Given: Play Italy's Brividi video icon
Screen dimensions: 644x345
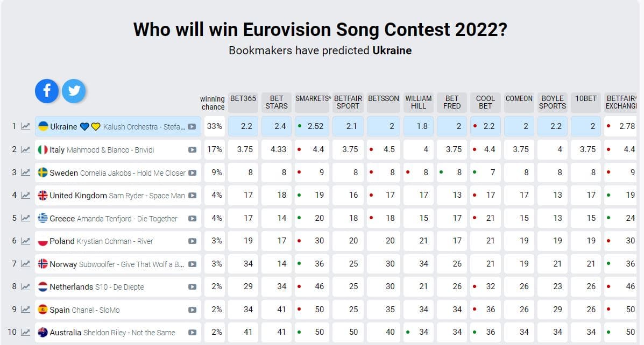Looking at the screenshot, I should pos(192,150).
